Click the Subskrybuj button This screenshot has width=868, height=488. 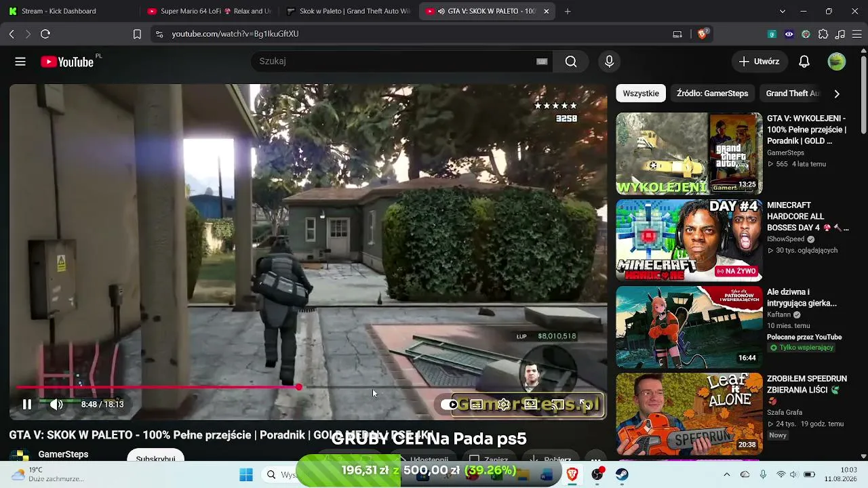[155, 455]
